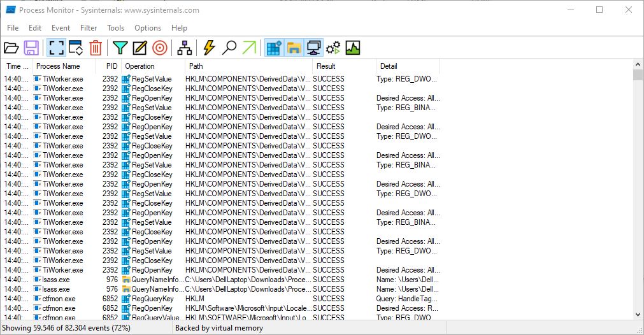Toggle process and thread activity gears icon
Screen dimensions: 644x335
point(333,48)
